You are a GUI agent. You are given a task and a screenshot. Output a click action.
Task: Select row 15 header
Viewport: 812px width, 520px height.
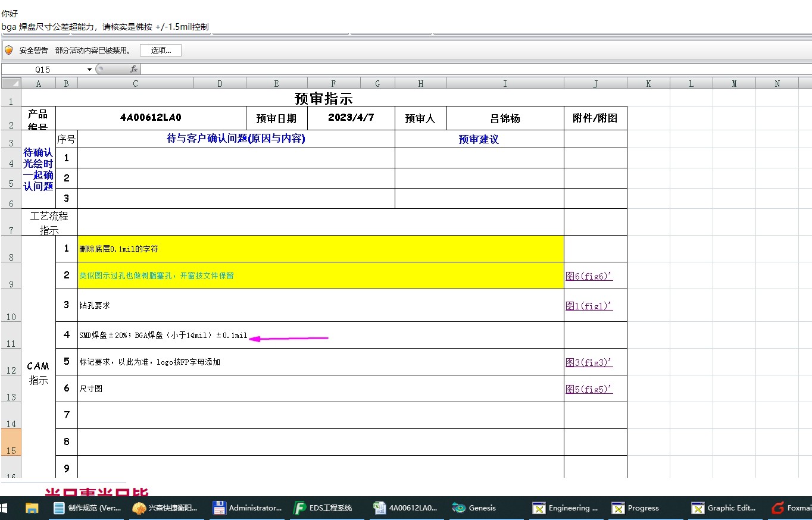tap(11, 442)
